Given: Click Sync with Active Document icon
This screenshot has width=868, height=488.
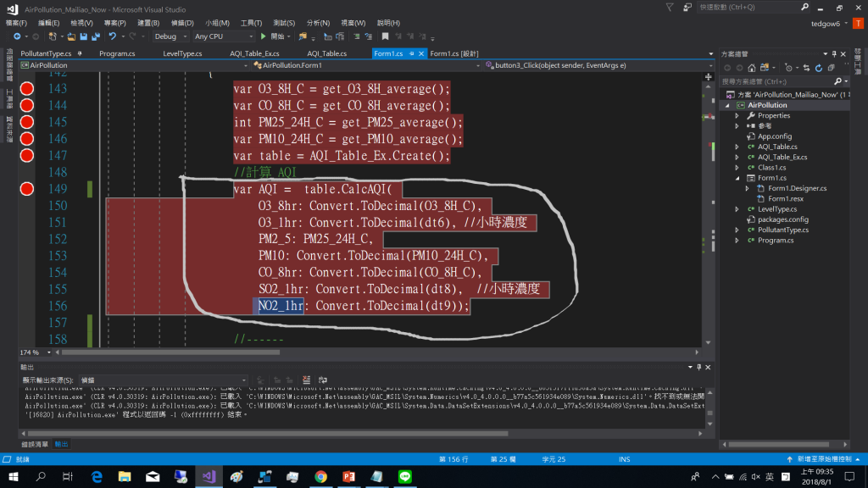Looking at the screenshot, I should click(807, 68).
